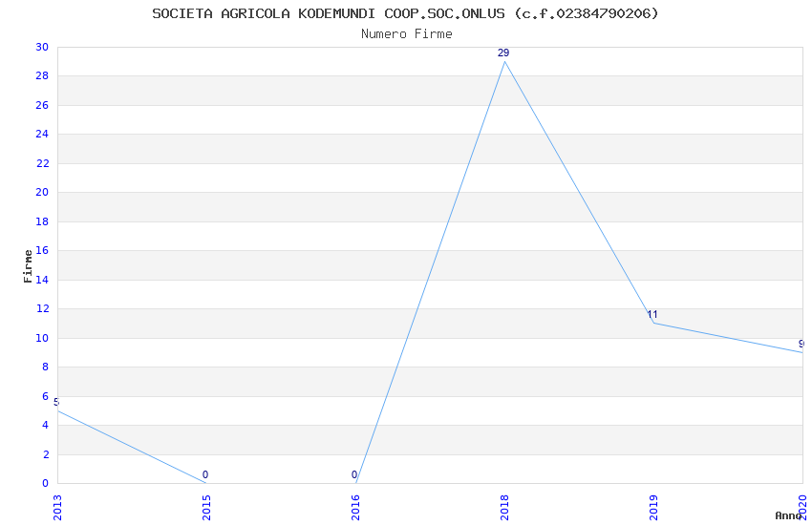Select the 0 data point at 2015
Viewport: 812px width, 525px height.
206,483
